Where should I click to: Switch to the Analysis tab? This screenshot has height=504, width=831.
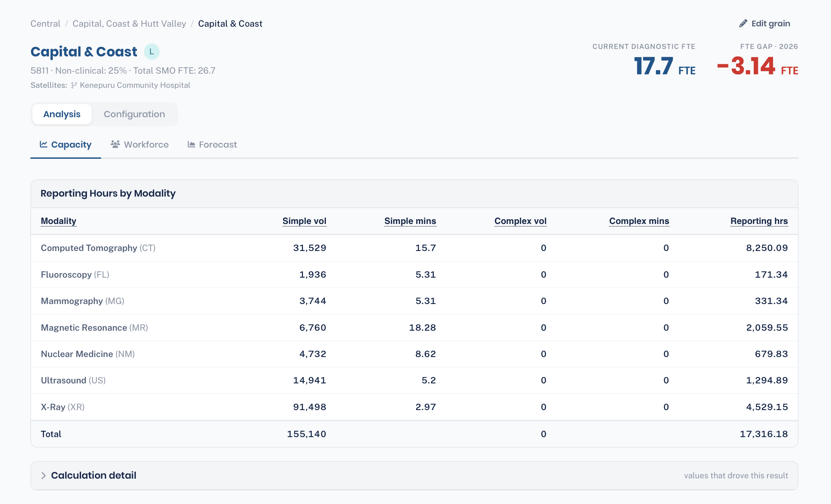(62, 114)
